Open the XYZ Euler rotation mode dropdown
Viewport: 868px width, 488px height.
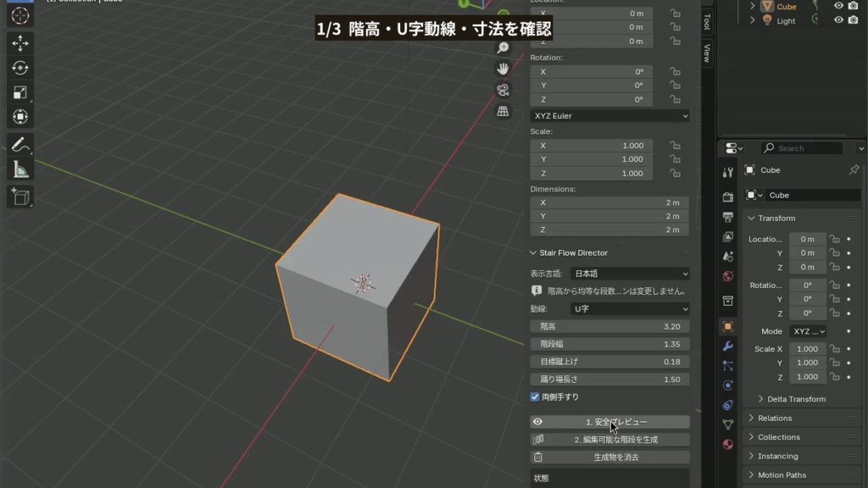pos(609,115)
